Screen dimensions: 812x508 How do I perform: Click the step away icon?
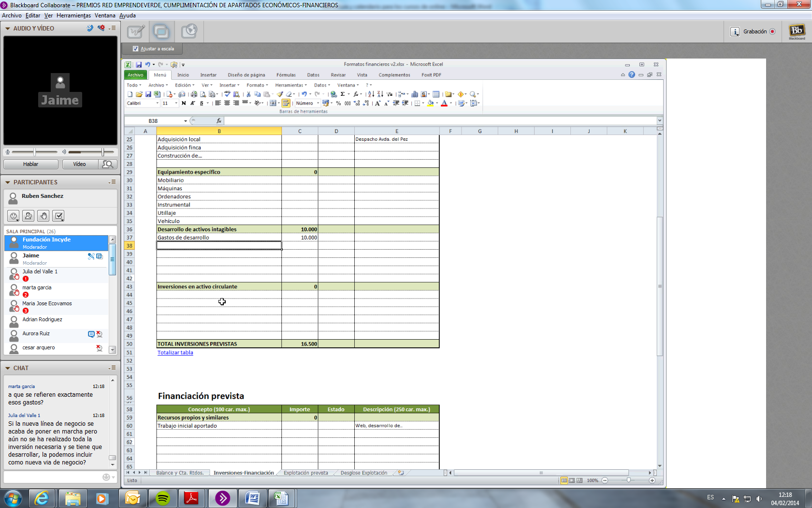pos(29,216)
